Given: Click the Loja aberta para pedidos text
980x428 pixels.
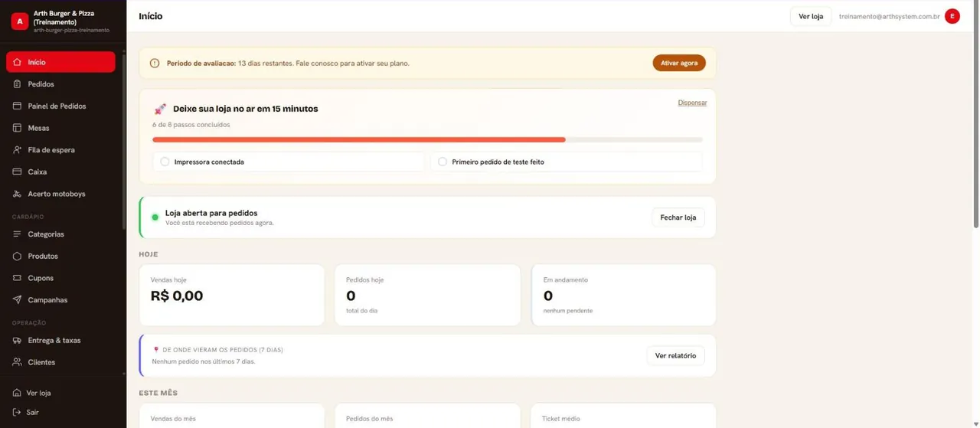Looking at the screenshot, I should point(211,213).
